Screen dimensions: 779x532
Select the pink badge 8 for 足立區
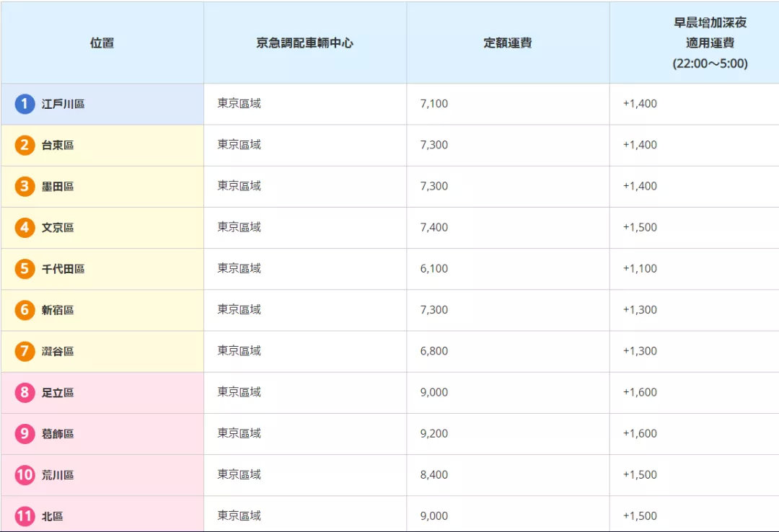(x=24, y=391)
